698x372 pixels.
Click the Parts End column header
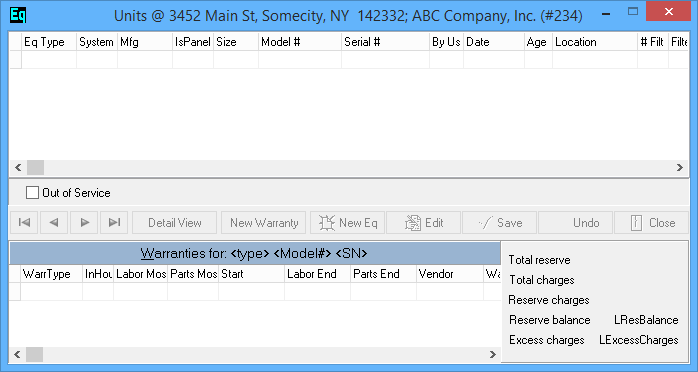click(384, 274)
